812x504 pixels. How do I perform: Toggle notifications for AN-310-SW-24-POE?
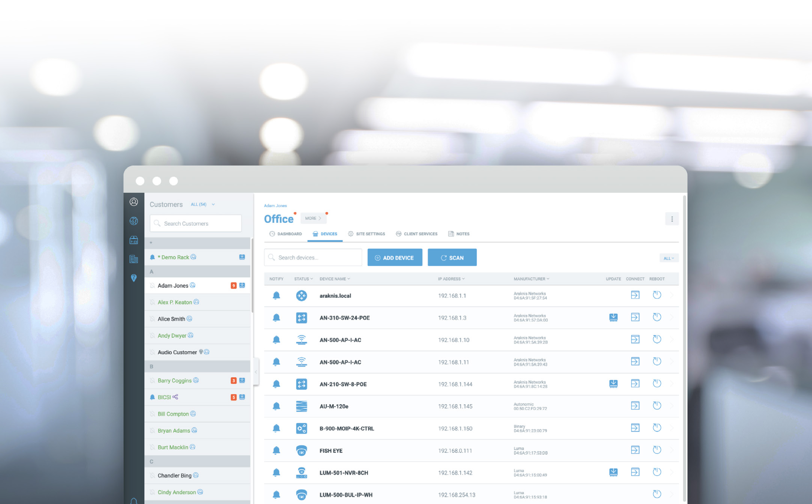[x=276, y=318]
